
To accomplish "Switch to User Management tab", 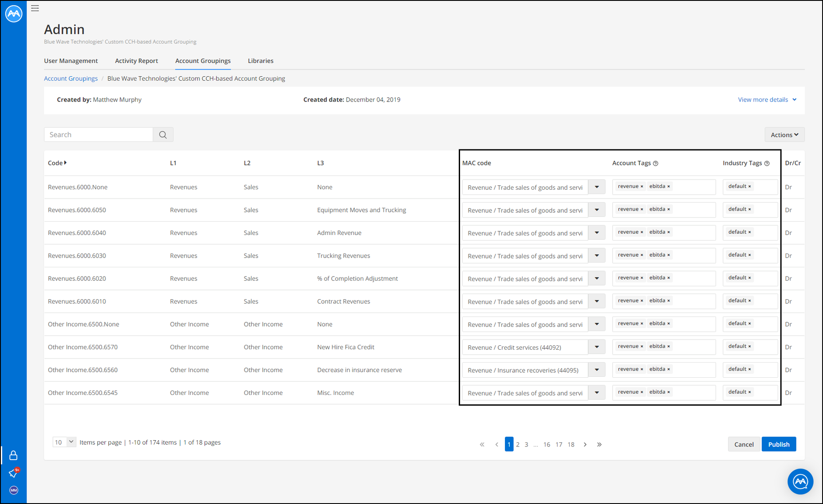I will click(x=71, y=61).
